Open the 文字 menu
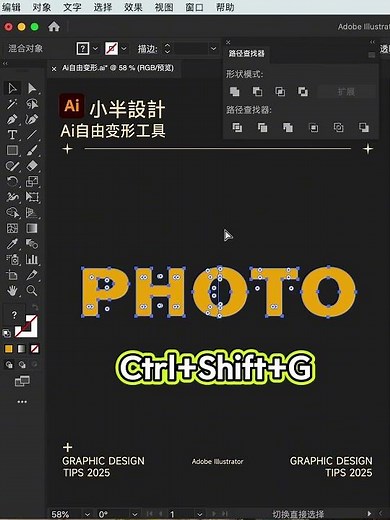Screen dimensions: 390x520 click(x=72, y=7)
